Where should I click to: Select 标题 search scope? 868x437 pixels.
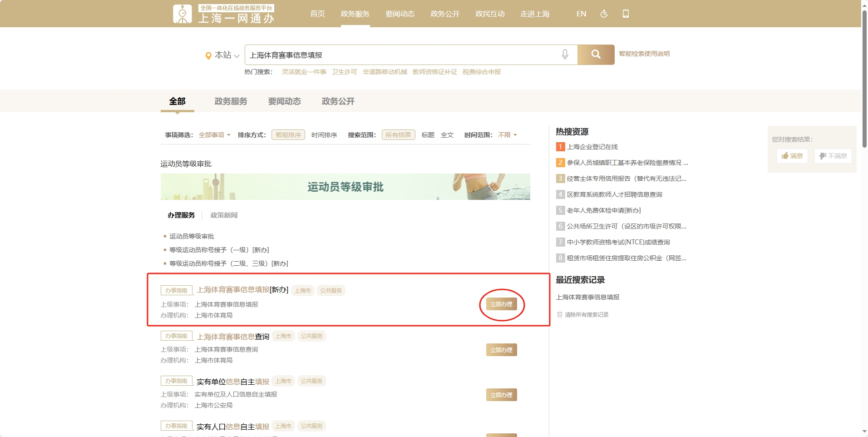pos(428,135)
